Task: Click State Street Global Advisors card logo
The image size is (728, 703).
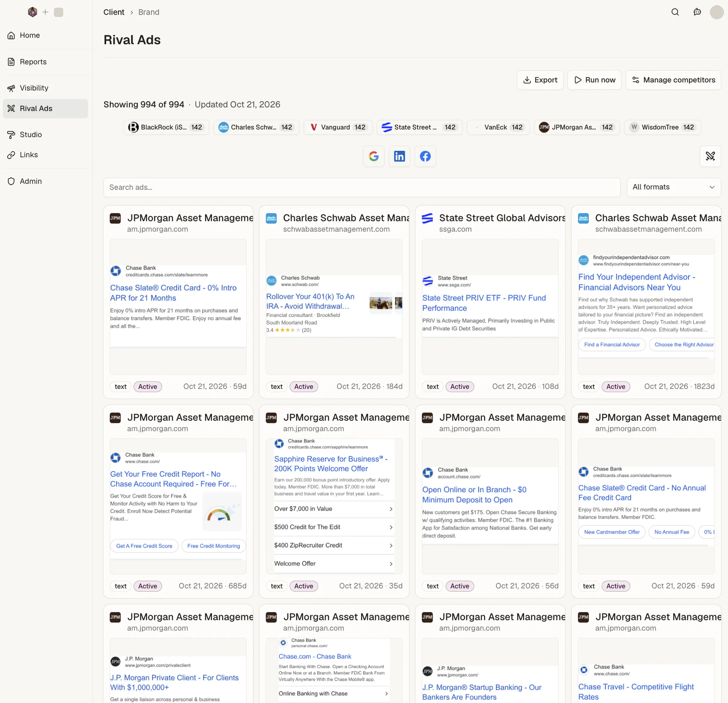Action: tap(427, 218)
